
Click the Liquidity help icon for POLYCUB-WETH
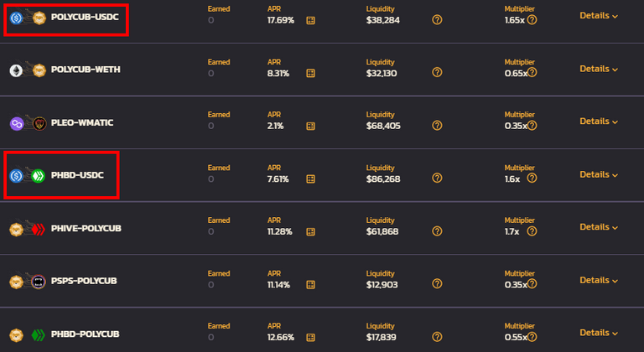tap(437, 72)
